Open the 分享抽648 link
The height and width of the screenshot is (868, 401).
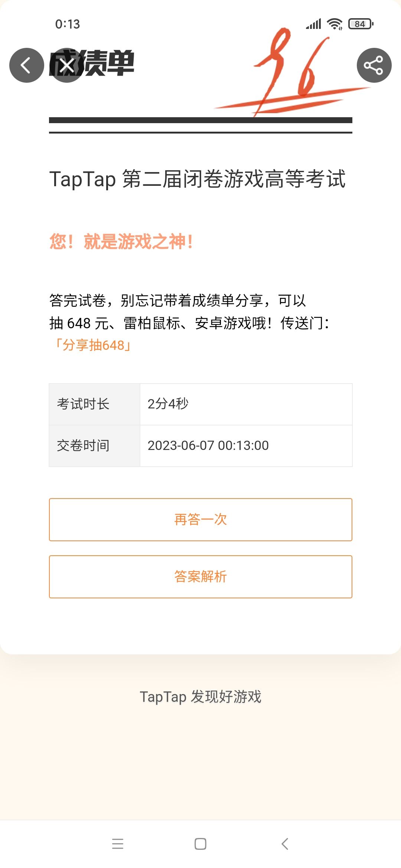[x=93, y=345]
